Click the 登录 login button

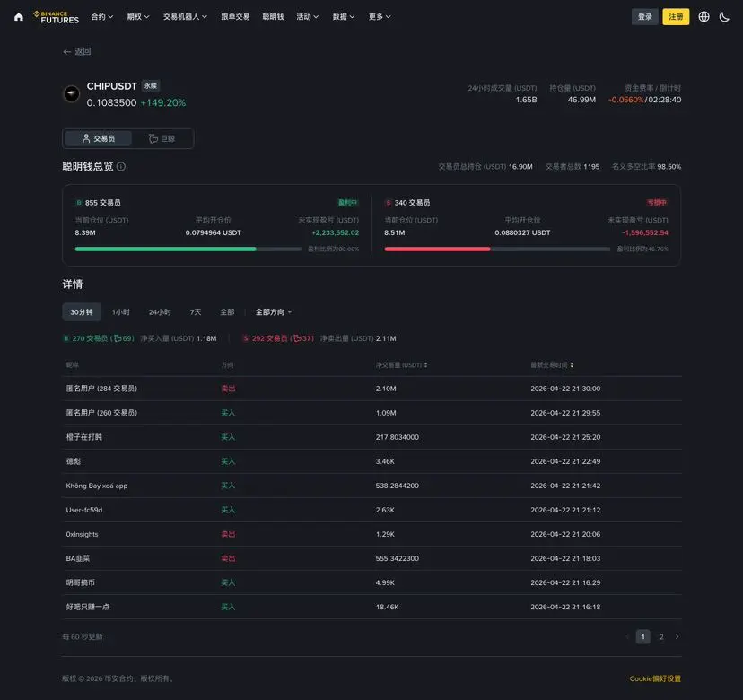644,16
